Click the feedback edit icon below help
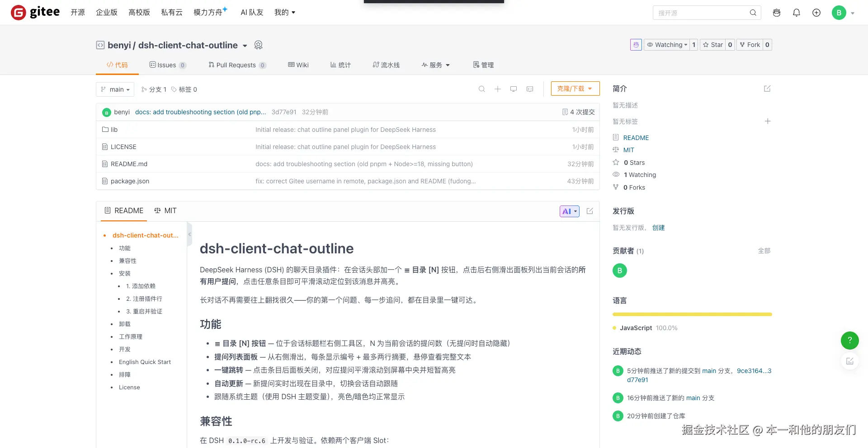Image resolution: width=868 pixels, height=448 pixels. 850,361
